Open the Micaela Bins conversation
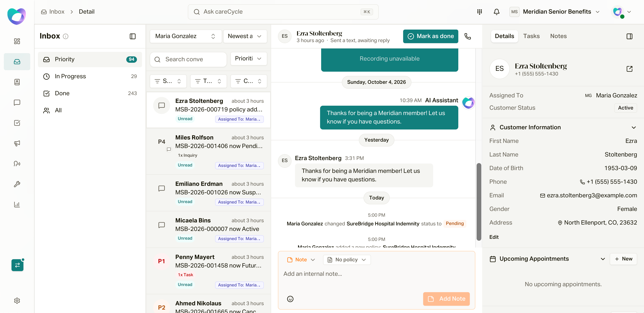Viewport: 644px width, 313px height. click(208, 230)
